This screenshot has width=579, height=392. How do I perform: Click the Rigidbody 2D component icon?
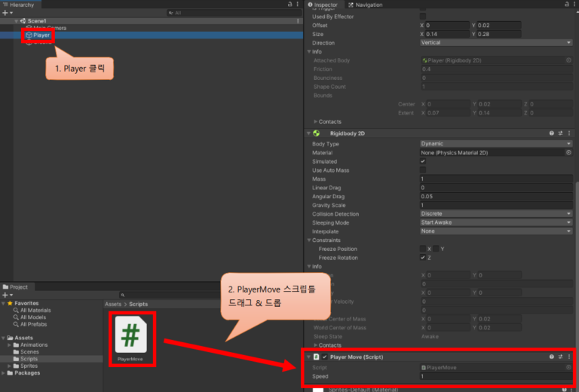(x=317, y=133)
